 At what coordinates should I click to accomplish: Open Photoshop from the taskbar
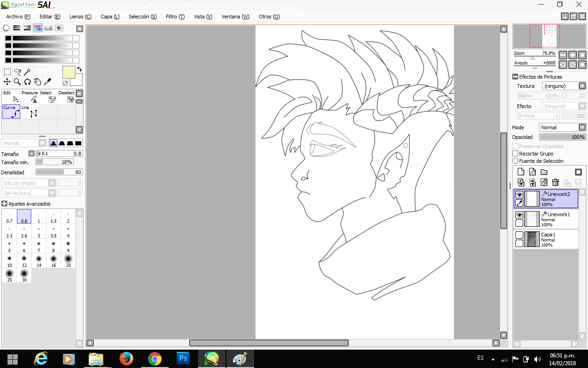tap(183, 358)
